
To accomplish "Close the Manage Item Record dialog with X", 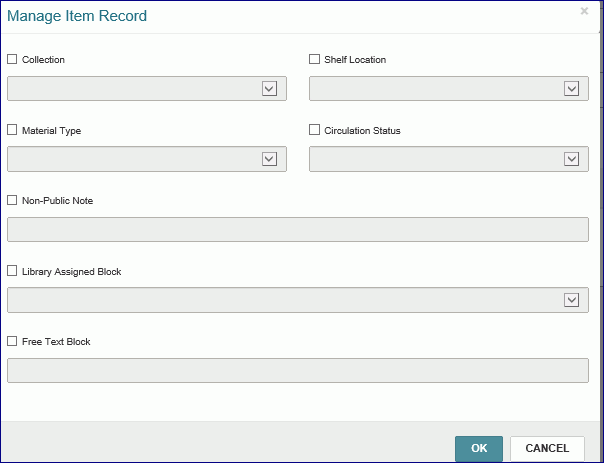I will [x=584, y=12].
